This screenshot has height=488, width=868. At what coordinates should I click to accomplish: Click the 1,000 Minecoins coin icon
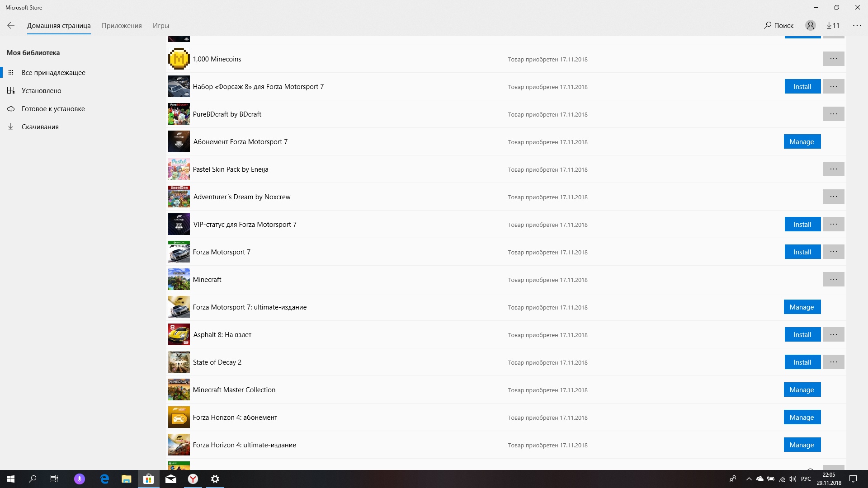point(179,59)
